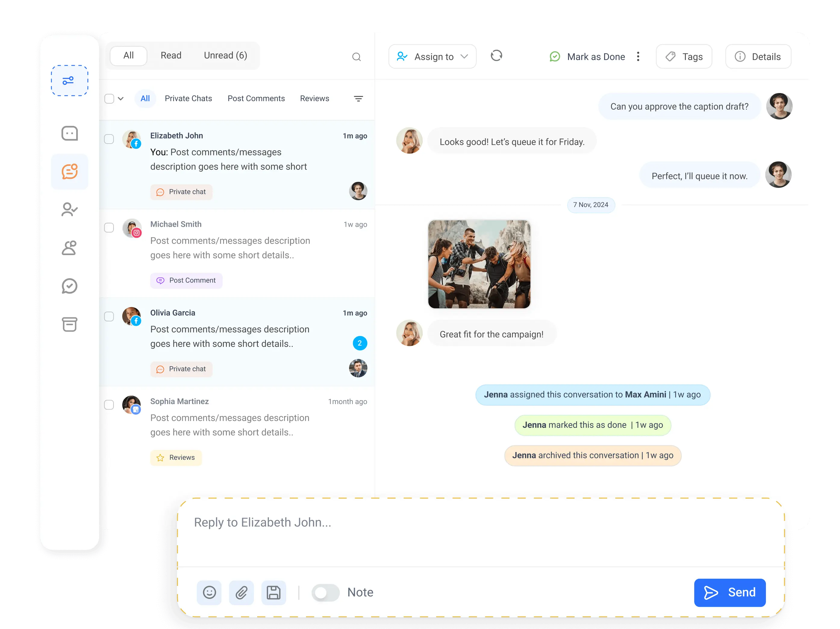Viewport: 840px width, 629px height.
Task: Open the filters sliders icon in the sidebar
Action: (69, 80)
